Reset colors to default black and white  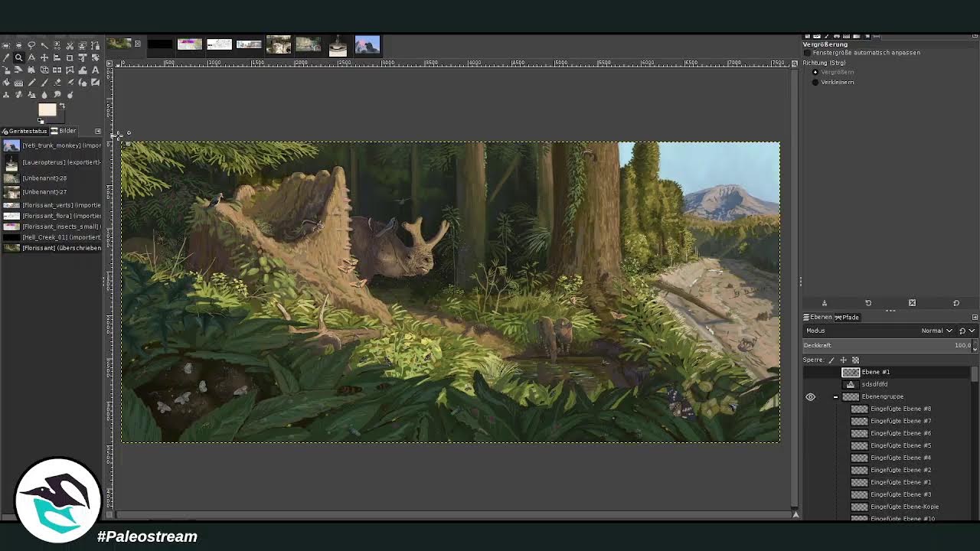click(x=41, y=121)
